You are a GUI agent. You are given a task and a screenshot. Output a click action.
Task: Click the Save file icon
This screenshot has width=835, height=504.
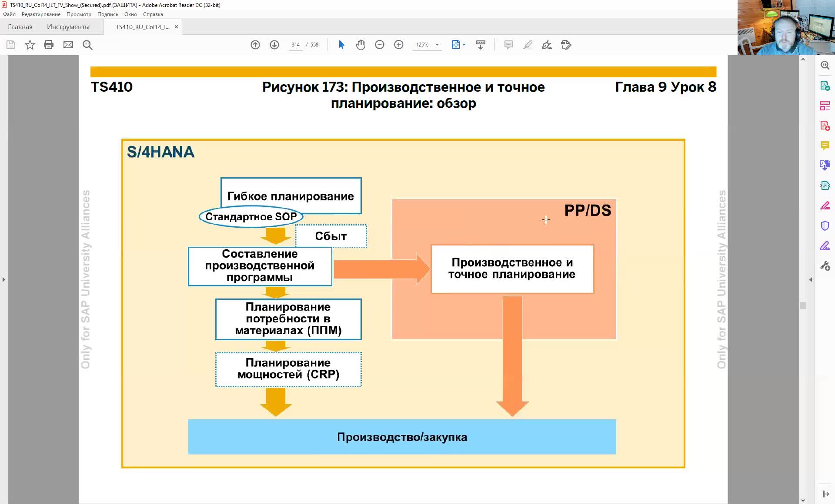(x=11, y=45)
